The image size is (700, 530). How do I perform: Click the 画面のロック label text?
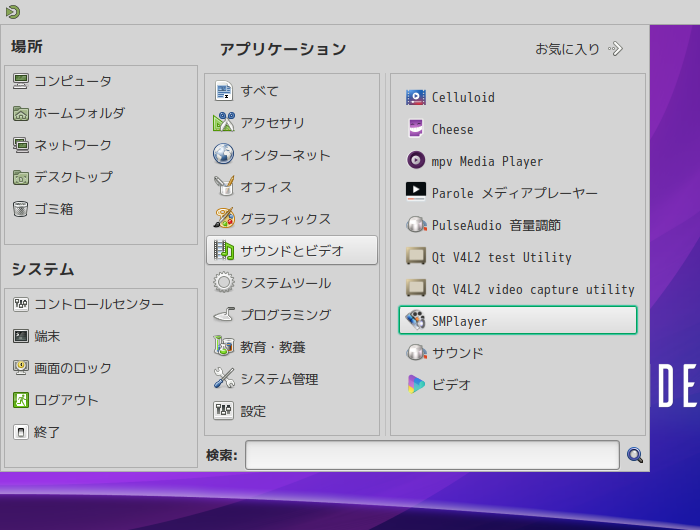point(73,368)
